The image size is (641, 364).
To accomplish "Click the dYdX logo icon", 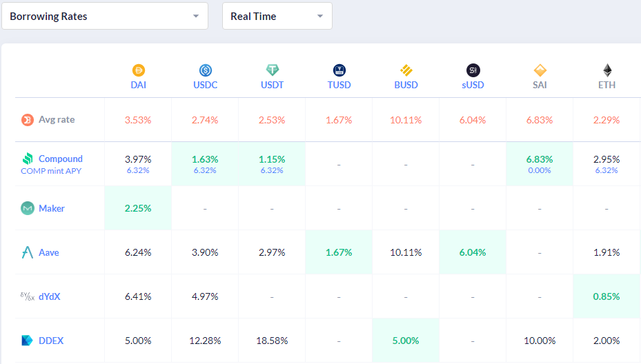I will (28, 296).
